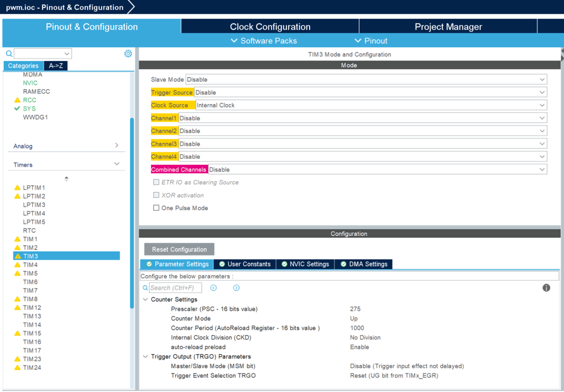564x392 pixels.
Task: Click the parameter search magnifier icon
Action: pyautogui.click(x=145, y=288)
